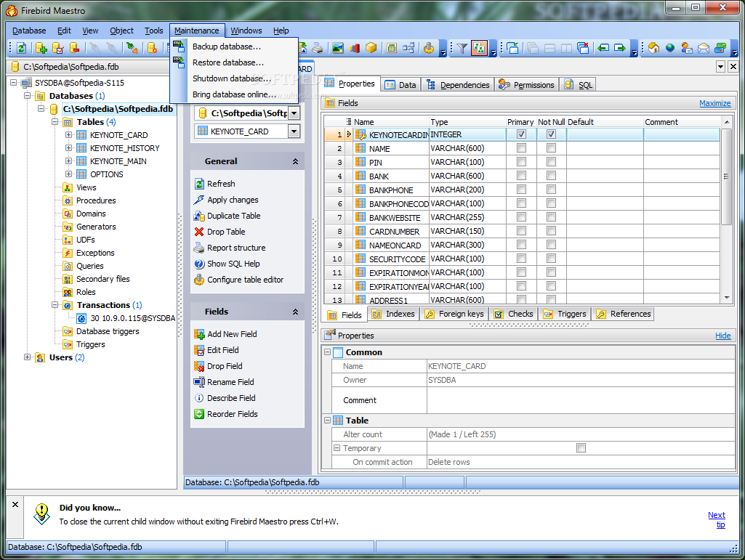Click the bar chart diagram icon
The width and height of the screenshot is (745, 560).
pyautogui.click(x=355, y=48)
